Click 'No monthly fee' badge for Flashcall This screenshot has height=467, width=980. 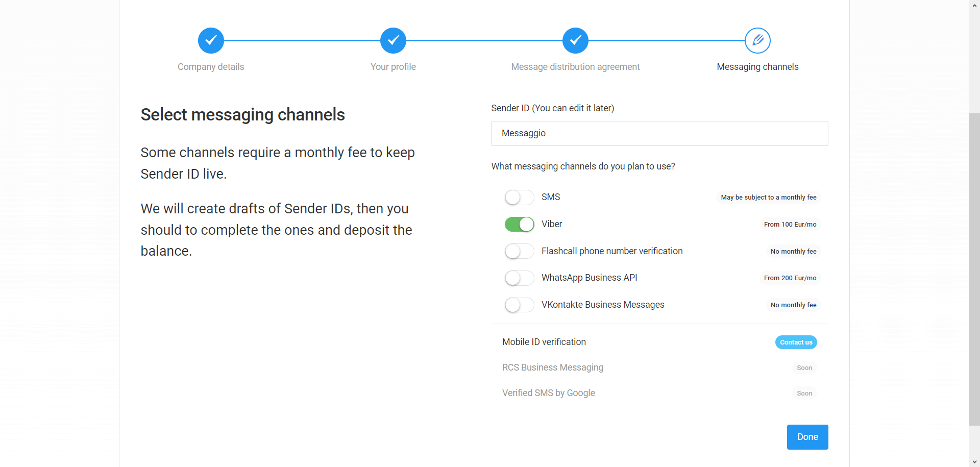[x=794, y=252]
